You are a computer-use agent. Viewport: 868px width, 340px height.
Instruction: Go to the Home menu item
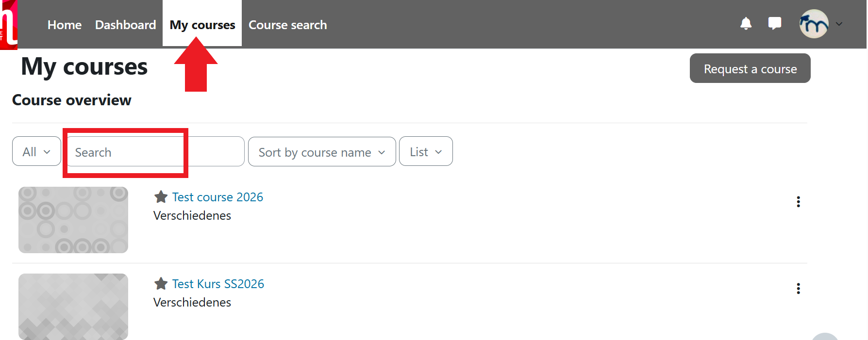(x=65, y=25)
